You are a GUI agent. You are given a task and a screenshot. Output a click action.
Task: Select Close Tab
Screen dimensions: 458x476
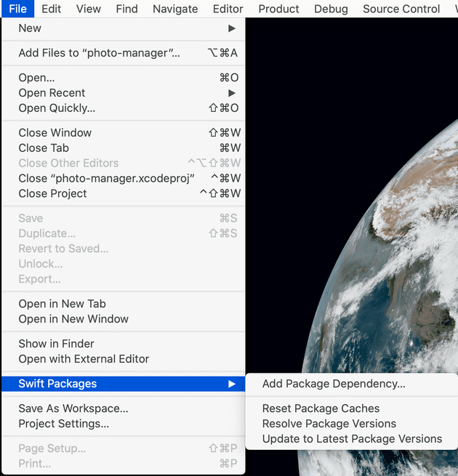pos(124,148)
